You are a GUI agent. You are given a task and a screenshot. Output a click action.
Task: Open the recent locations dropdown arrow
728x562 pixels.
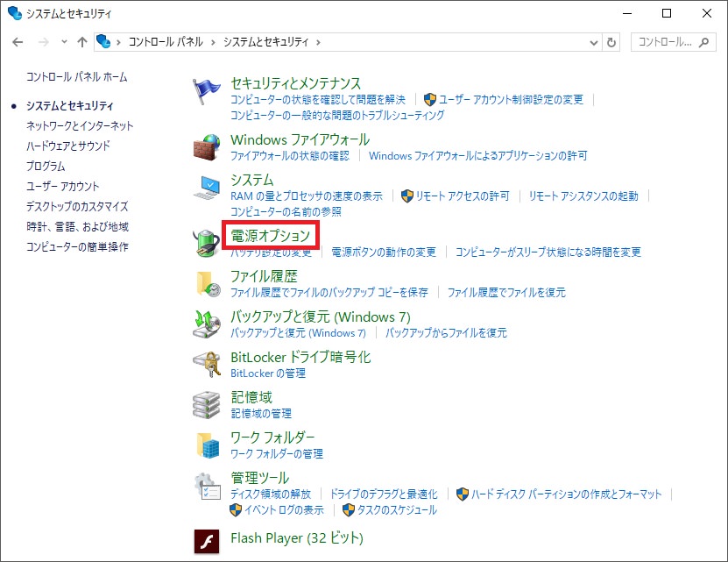[64, 42]
